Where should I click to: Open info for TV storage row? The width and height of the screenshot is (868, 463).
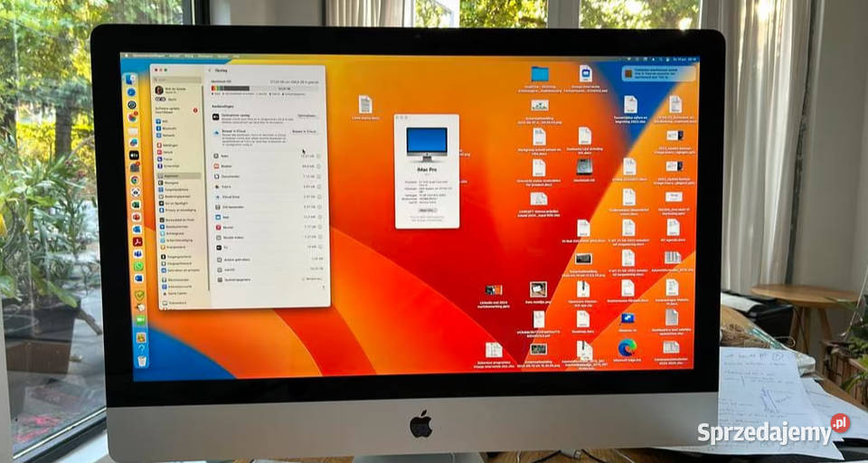tap(320, 247)
